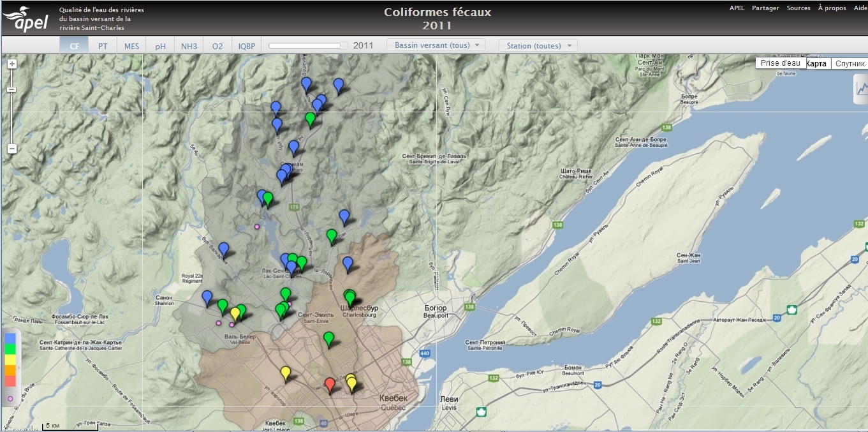This screenshot has height=432, width=868.
Task: Click the blue marker near Shannon
Action: coord(207,297)
